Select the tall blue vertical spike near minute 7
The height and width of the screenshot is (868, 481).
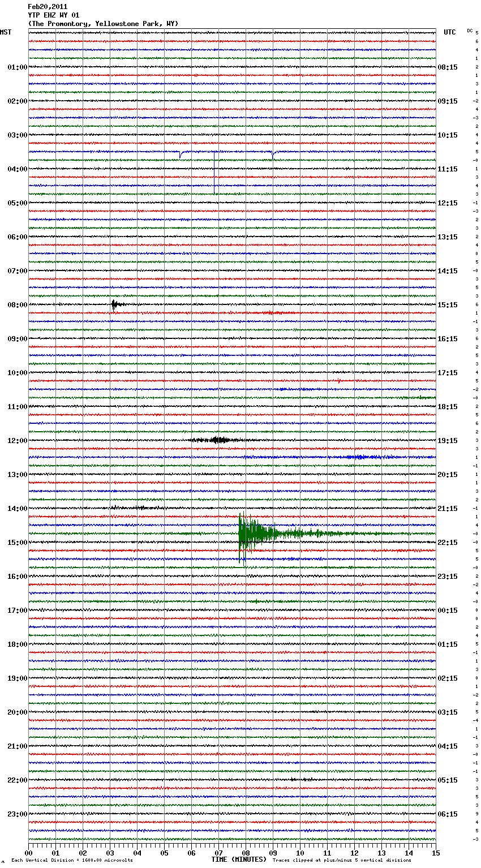[x=214, y=173]
